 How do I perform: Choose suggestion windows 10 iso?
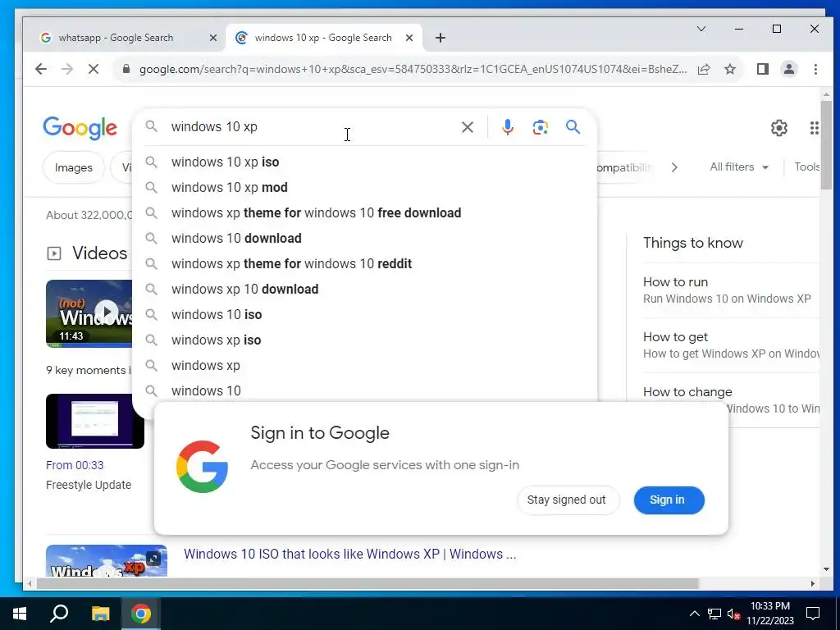[364, 314]
